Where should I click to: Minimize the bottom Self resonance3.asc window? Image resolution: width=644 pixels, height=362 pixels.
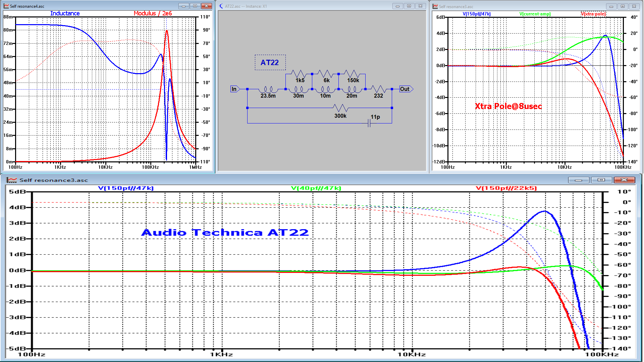point(579,180)
